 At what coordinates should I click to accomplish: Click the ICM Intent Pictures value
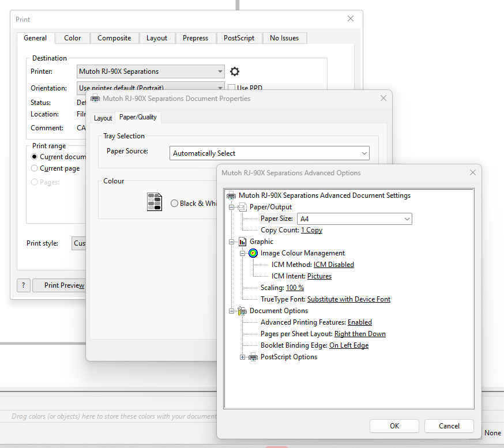[319, 276]
